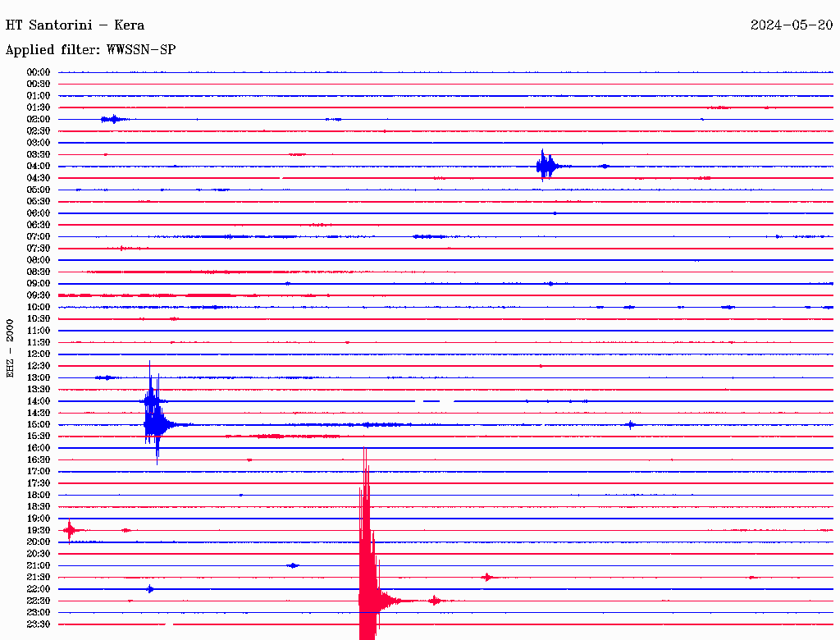Click the EHZ – 2000 channel label
Screen dimensions: 840x640
coord(10,349)
